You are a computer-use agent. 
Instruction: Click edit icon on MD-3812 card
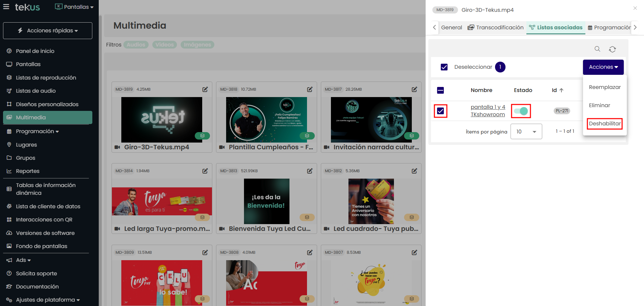pos(414,171)
